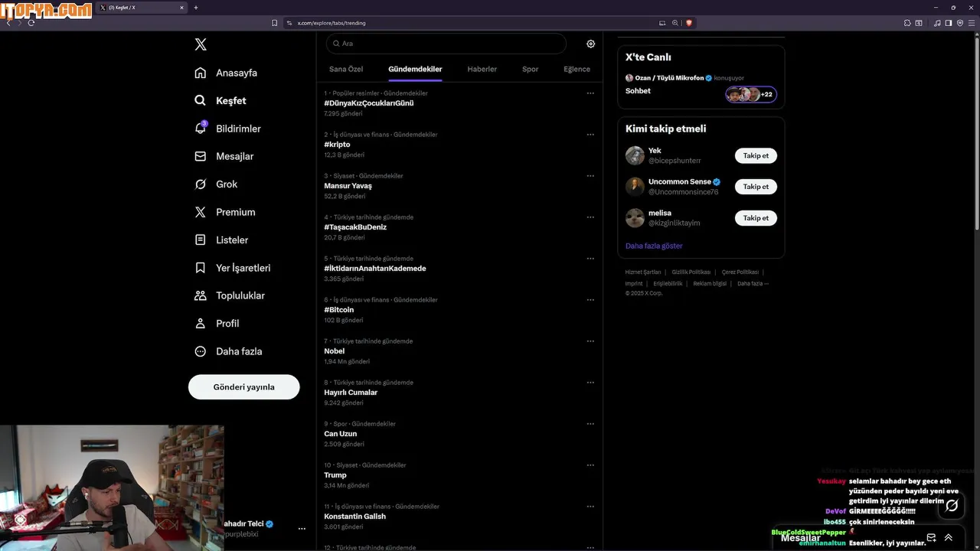Image resolution: width=980 pixels, height=551 pixels.
Task: Follow Yek with Takip et
Action: coord(756,155)
